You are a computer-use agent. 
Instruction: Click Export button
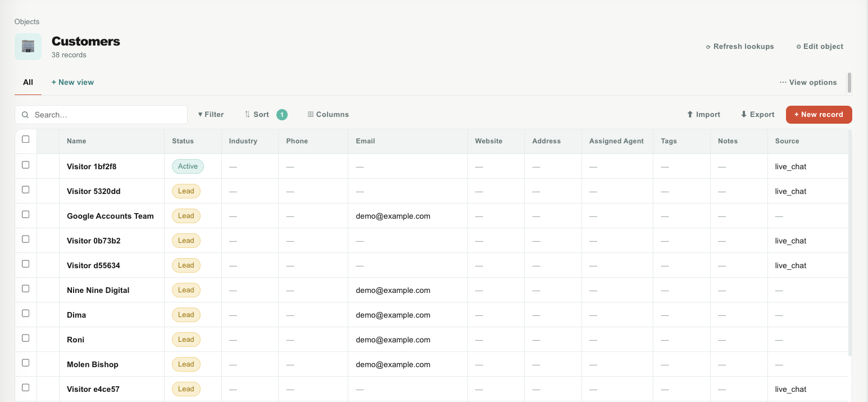[757, 114]
